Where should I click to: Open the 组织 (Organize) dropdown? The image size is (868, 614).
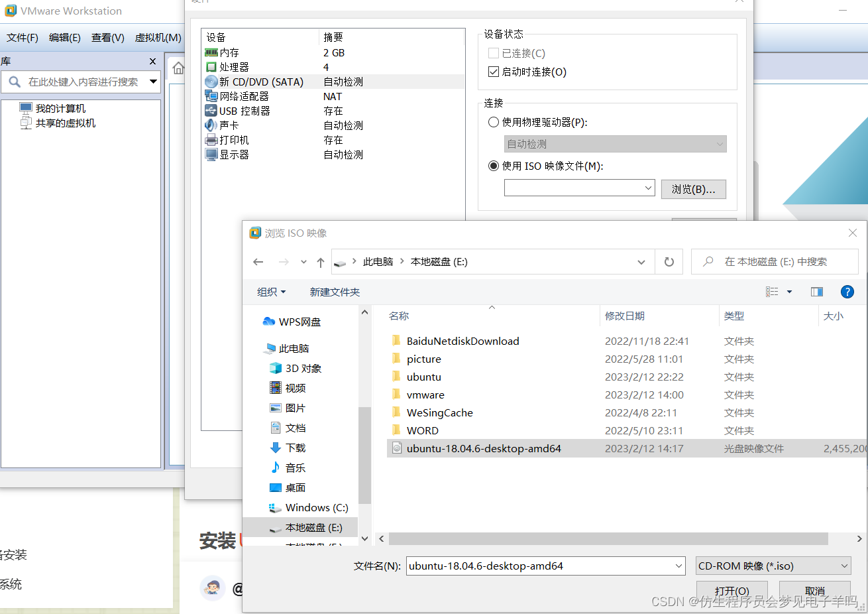(272, 292)
